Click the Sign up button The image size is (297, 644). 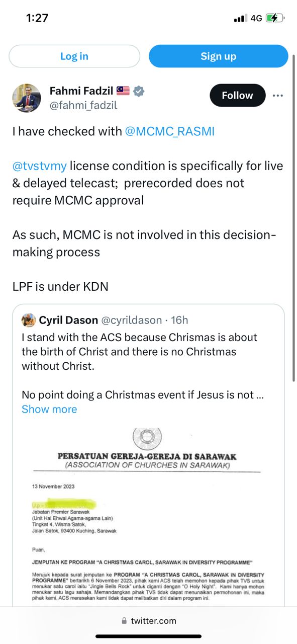pyautogui.click(x=219, y=56)
